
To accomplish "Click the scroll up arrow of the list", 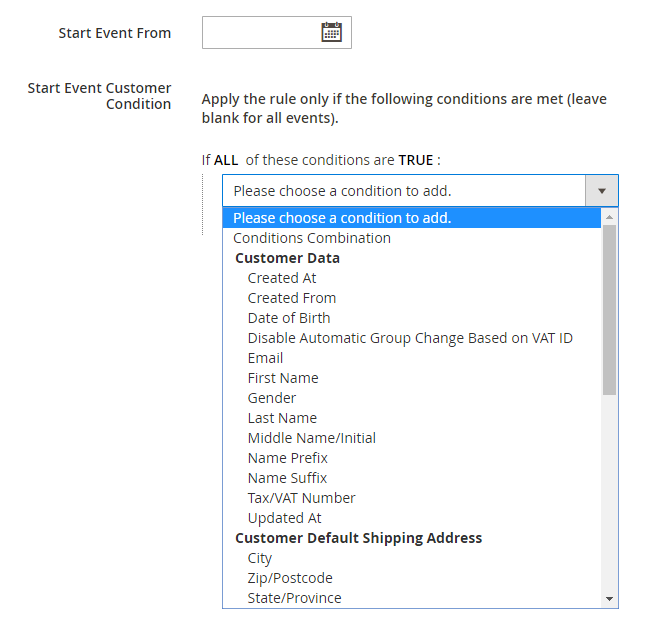I will [610, 217].
